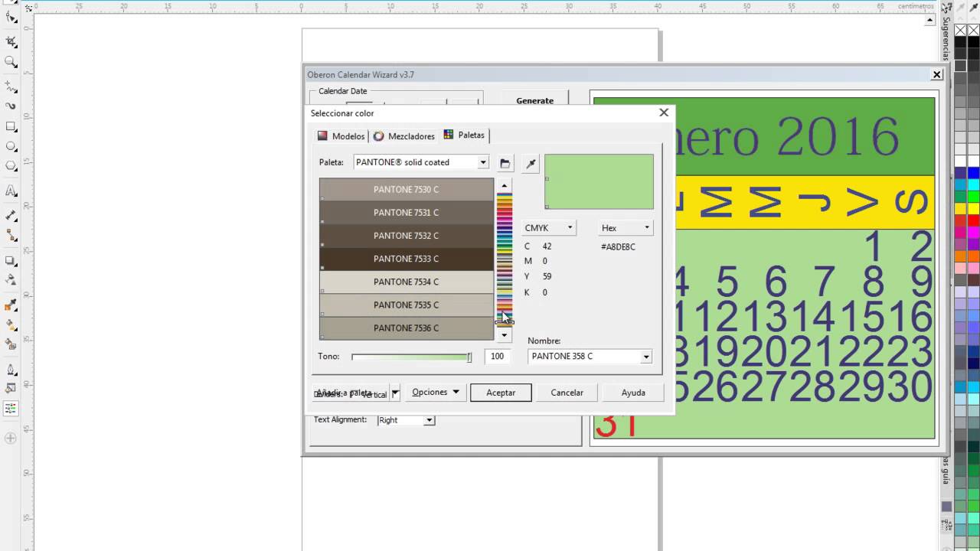
Task: Click the Ayuda button
Action: pos(633,393)
